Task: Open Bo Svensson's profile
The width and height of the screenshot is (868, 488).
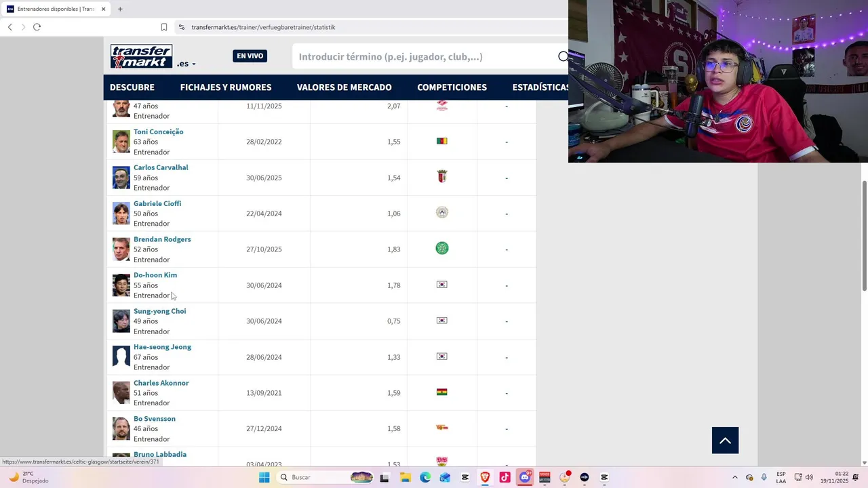Action: (x=155, y=419)
